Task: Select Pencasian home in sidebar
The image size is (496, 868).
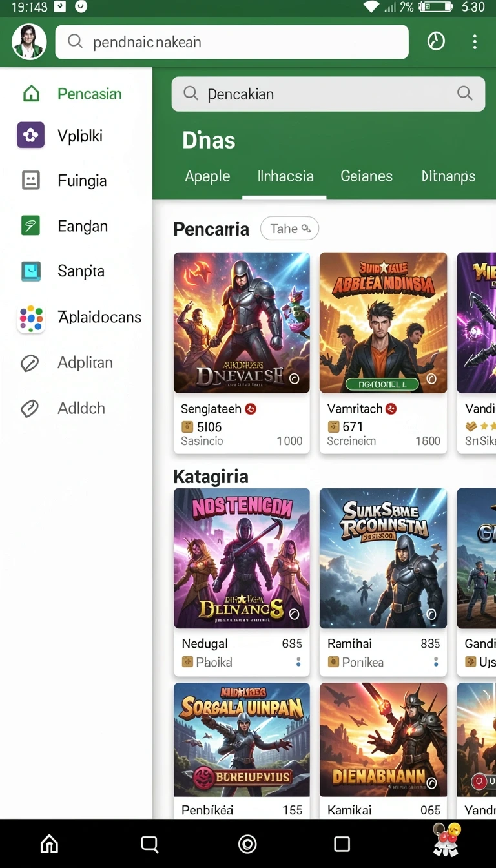Action: click(76, 94)
